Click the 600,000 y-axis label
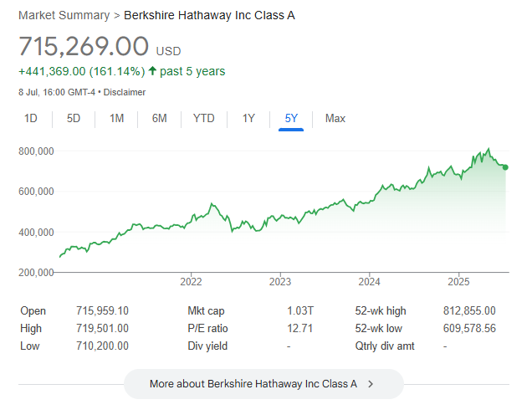 36,192
